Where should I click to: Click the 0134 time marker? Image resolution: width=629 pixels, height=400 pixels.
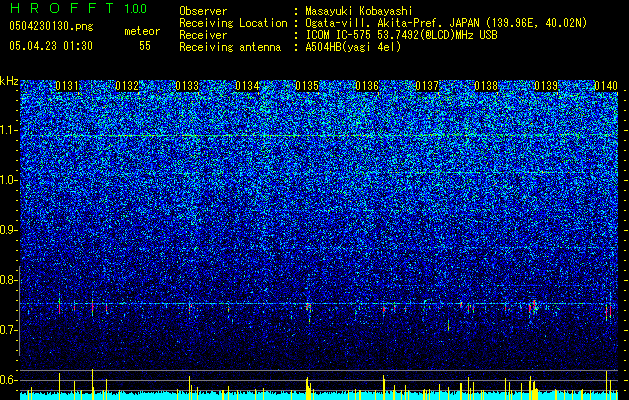tap(247, 86)
